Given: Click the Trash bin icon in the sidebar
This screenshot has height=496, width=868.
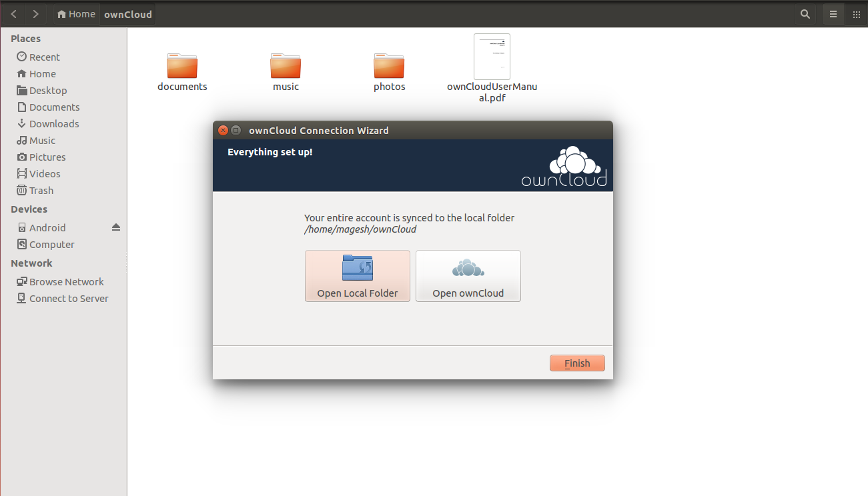Looking at the screenshot, I should (22, 190).
